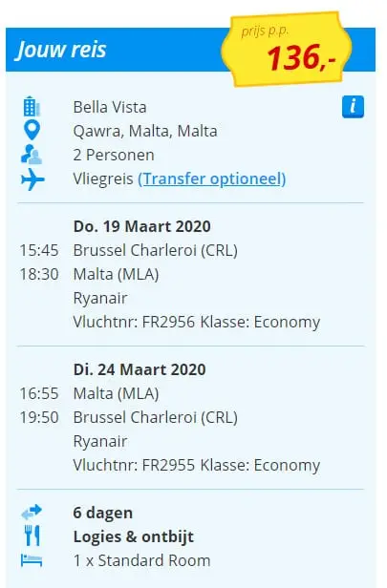
Task: Click the round-trip arrows icon
Action: pyautogui.click(x=32, y=513)
